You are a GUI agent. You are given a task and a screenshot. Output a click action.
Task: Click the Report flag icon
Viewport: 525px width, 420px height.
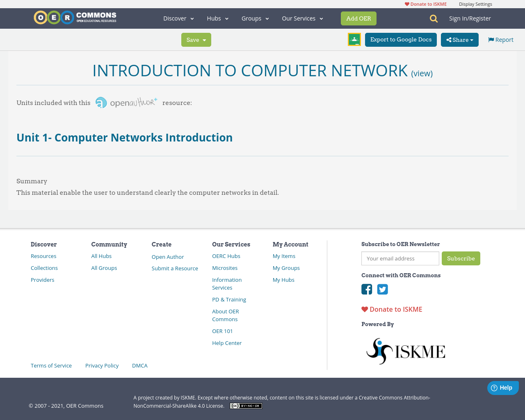pos(491,39)
